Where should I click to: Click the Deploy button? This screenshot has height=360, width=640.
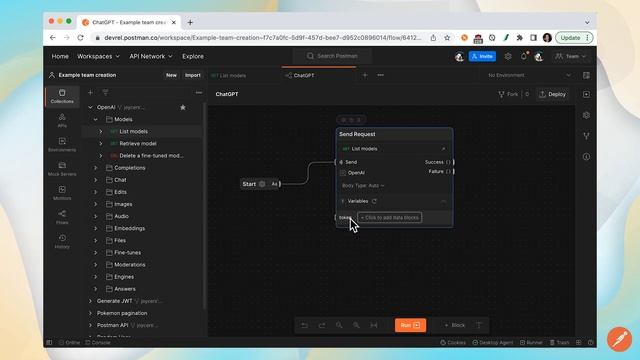[x=552, y=94]
